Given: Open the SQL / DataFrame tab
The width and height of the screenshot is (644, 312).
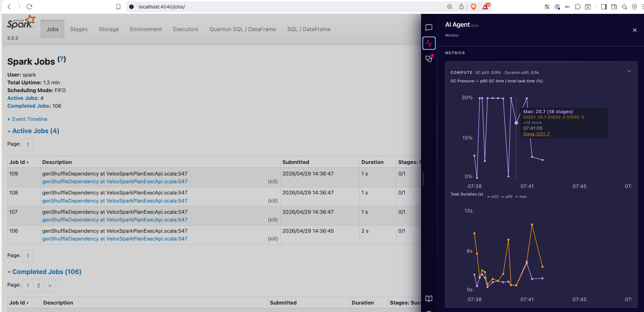Looking at the screenshot, I should coord(309,29).
